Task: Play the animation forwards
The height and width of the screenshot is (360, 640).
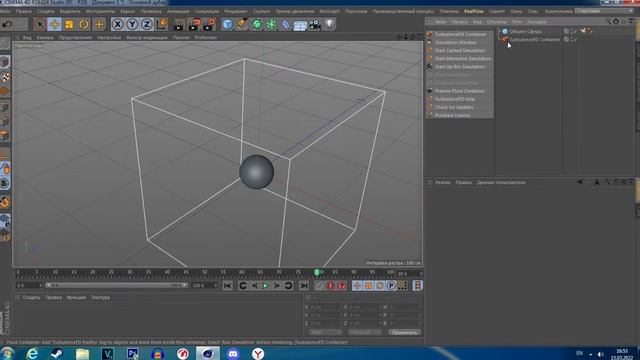Action: coord(265,286)
